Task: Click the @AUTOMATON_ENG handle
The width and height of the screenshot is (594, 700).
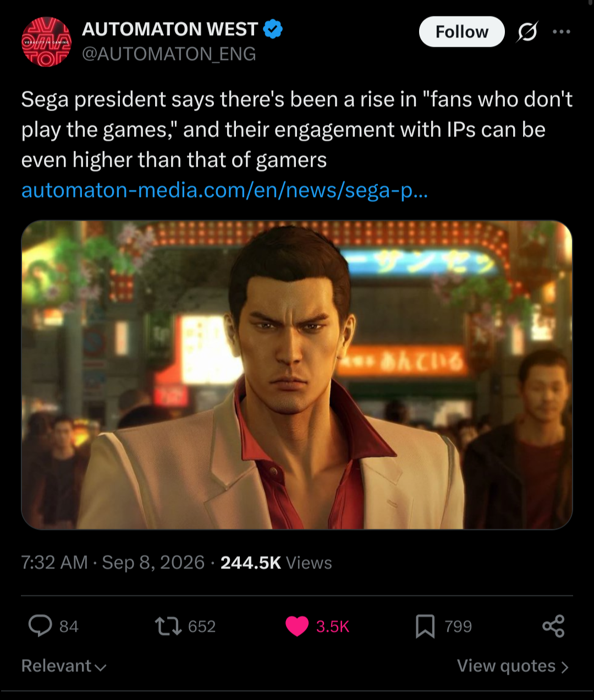Action: (x=169, y=54)
